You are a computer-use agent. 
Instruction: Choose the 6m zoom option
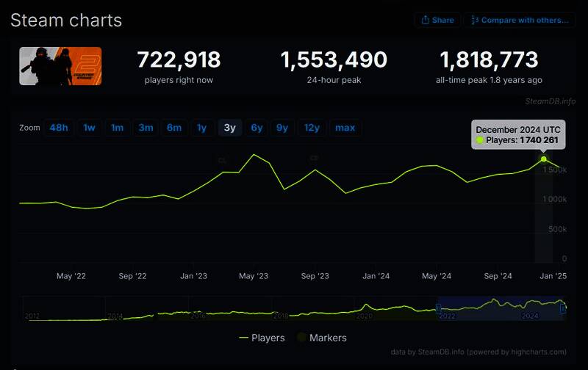(174, 128)
